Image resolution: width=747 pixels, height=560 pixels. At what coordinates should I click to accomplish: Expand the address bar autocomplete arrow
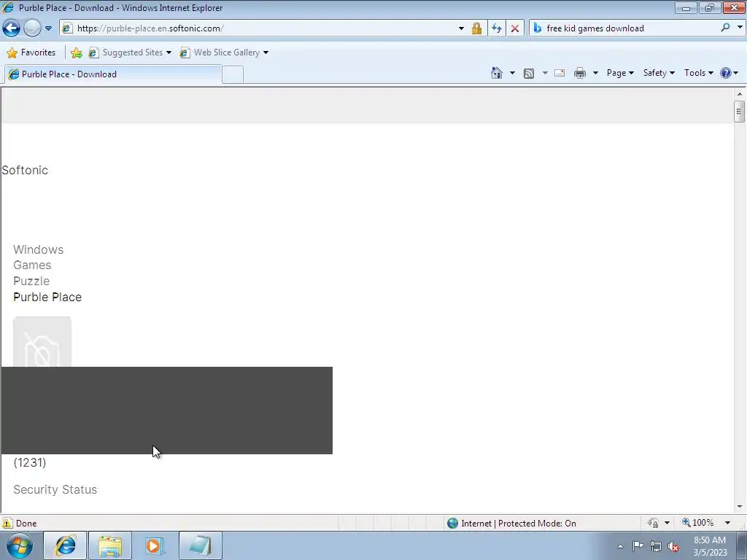pyautogui.click(x=461, y=28)
